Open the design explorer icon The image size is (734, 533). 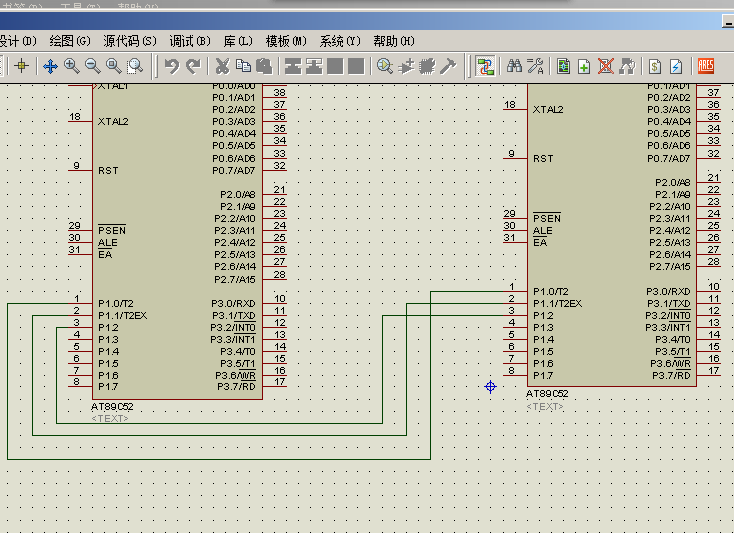pos(564,66)
